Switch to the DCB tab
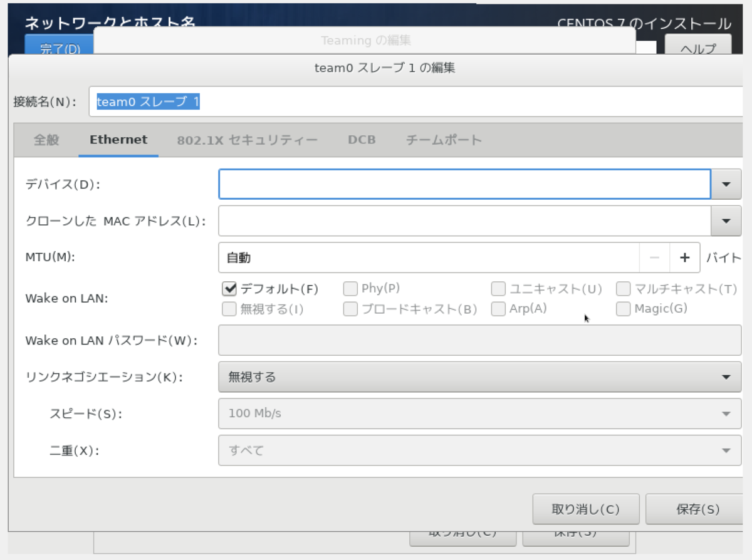Screen dimensions: 752x560 point(361,139)
